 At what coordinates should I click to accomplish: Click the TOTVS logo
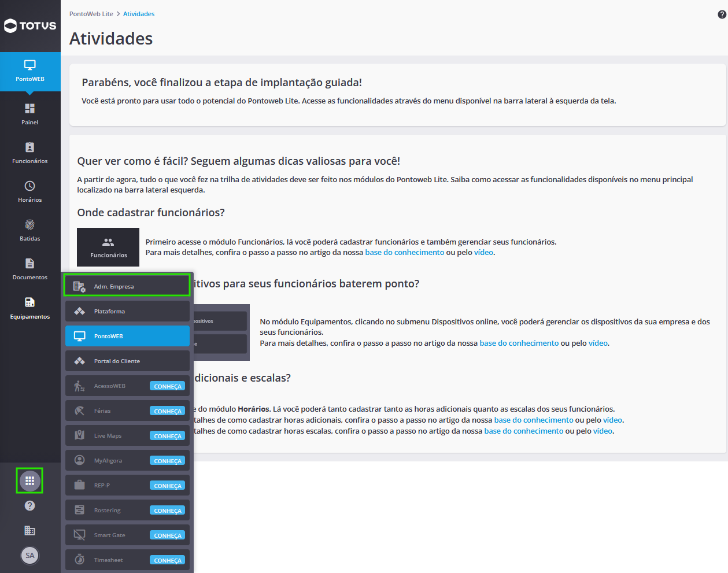(x=30, y=25)
